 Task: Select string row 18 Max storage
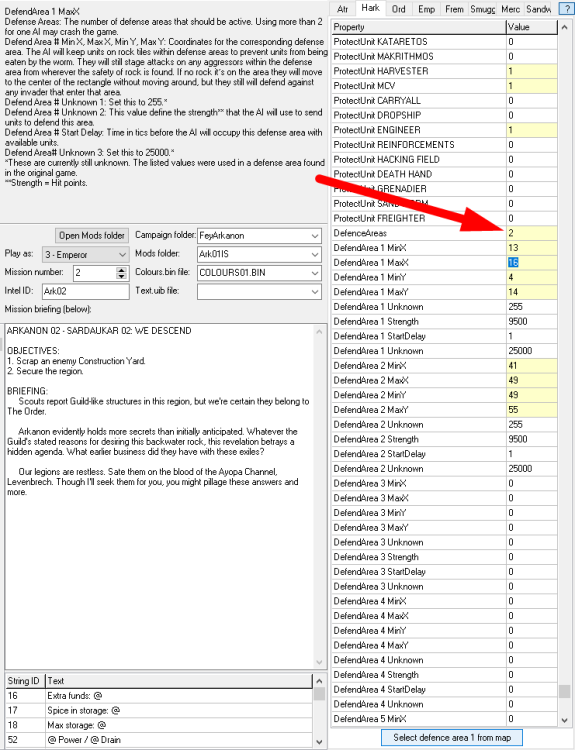pos(159,725)
